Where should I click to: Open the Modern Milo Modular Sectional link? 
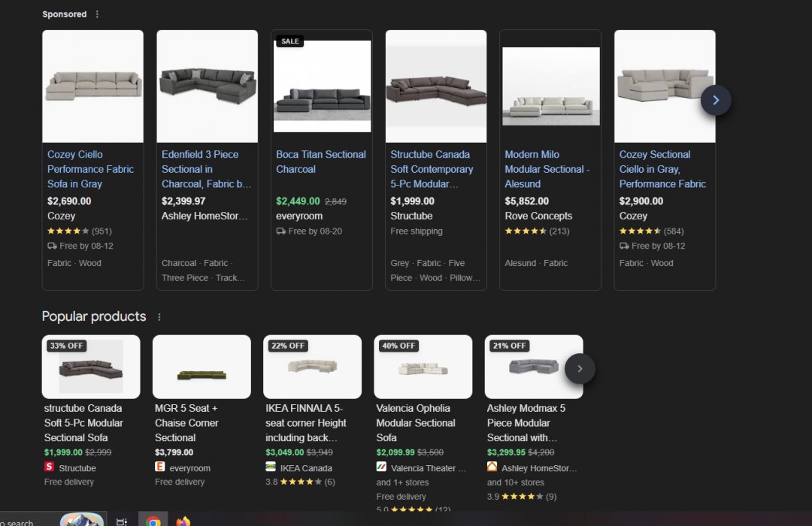pyautogui.click(x=547, y=169)
